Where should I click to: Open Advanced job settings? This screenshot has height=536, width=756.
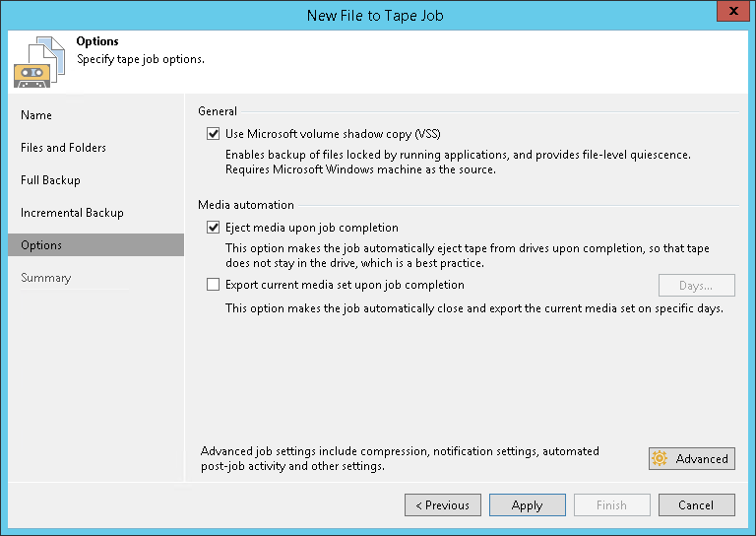[692, 458]
